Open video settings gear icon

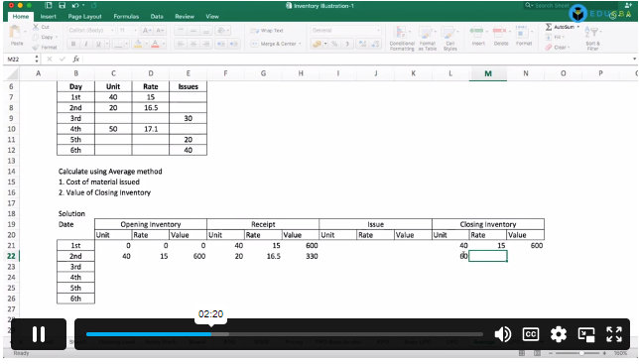point(559,334)
